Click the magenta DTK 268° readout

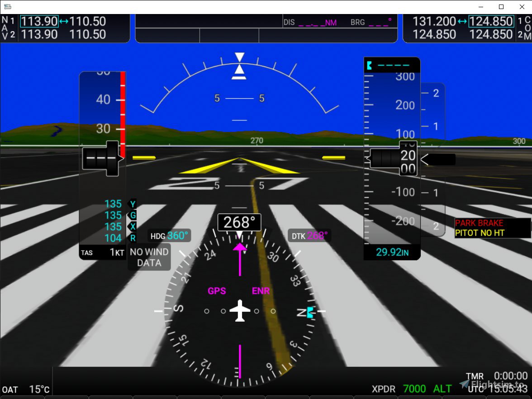click(309, 235)
